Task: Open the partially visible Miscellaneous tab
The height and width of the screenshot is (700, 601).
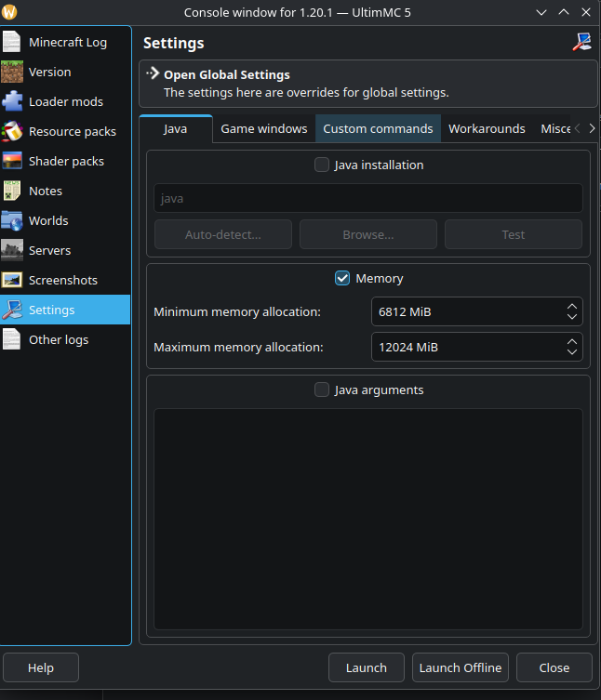Action: tap(555, 128)
